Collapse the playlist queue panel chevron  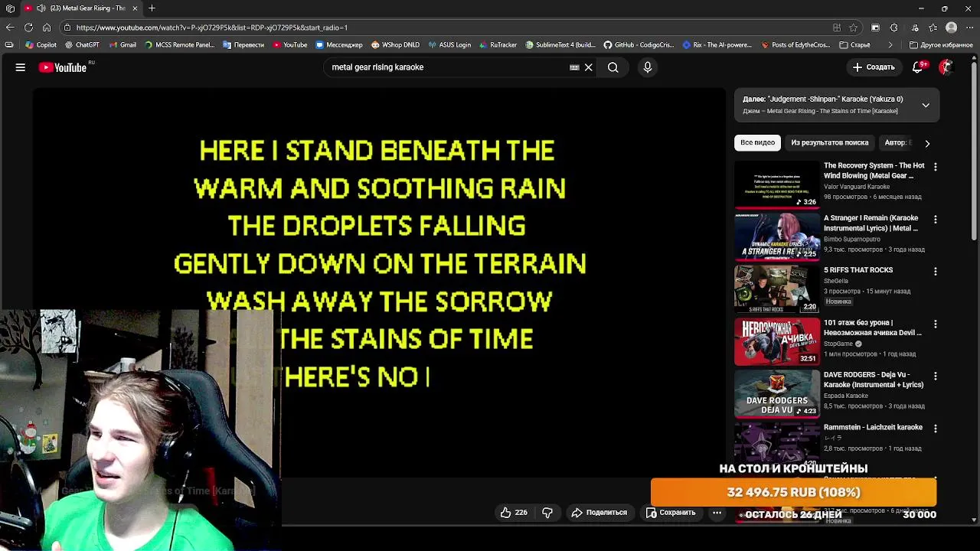926,105
